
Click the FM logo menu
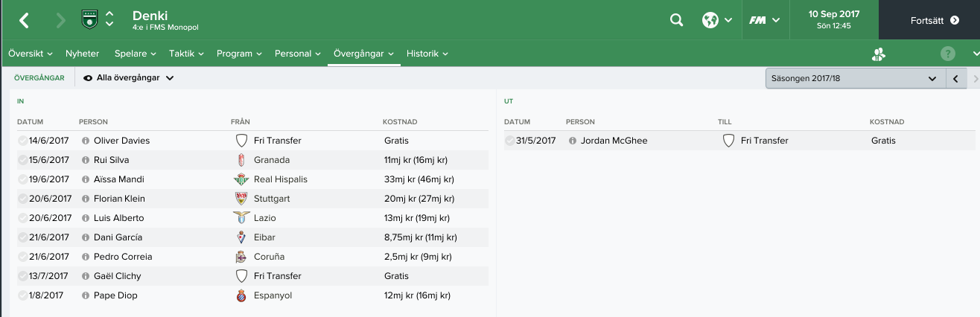click(764, 20)
